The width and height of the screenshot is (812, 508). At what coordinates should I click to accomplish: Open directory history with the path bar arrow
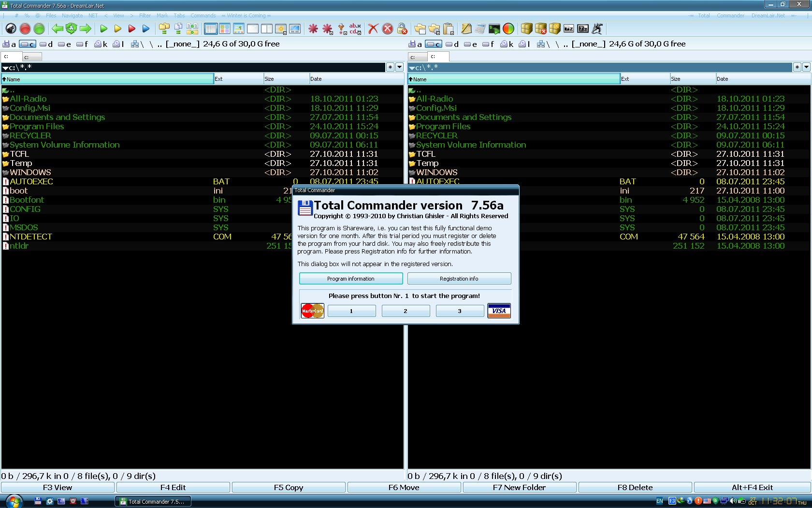coord(400,67)
